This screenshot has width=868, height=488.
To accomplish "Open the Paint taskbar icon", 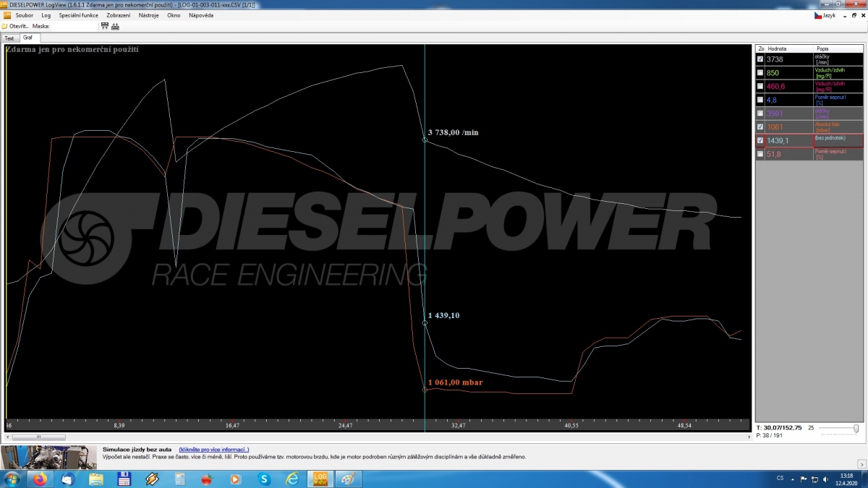I will pos(348,479).
